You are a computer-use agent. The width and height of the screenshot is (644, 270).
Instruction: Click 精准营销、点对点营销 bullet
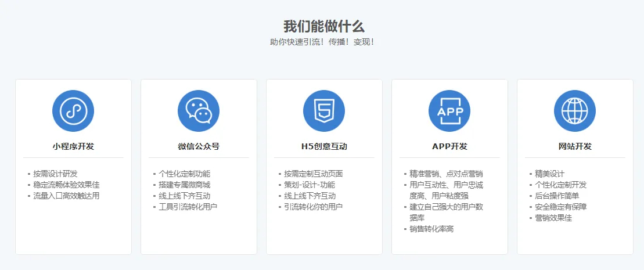pyautogui.click(x=446, y=174)
